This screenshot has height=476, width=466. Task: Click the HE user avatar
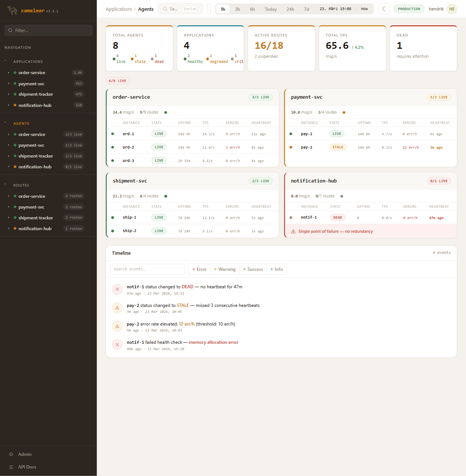click(452, 9)
